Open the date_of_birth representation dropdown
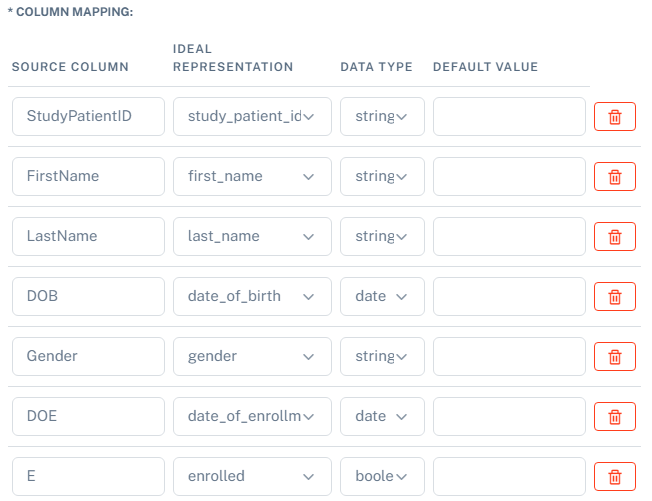The height and width of the screenshot is (501, 652). (x=252, y=296)
